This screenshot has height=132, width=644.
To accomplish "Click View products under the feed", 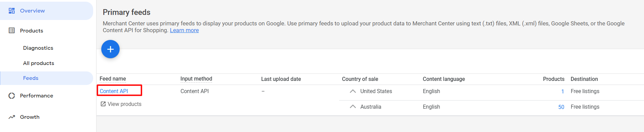I will [124, 104].
